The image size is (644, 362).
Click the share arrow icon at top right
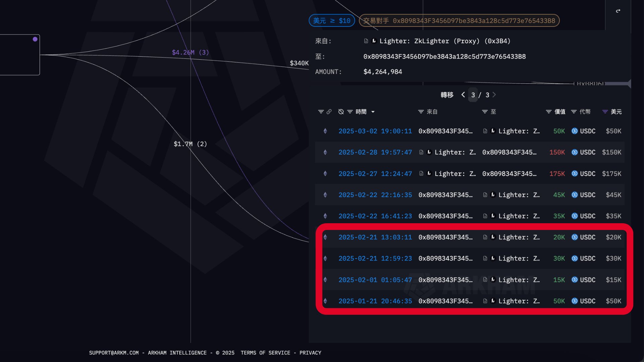tap(618, 11)
